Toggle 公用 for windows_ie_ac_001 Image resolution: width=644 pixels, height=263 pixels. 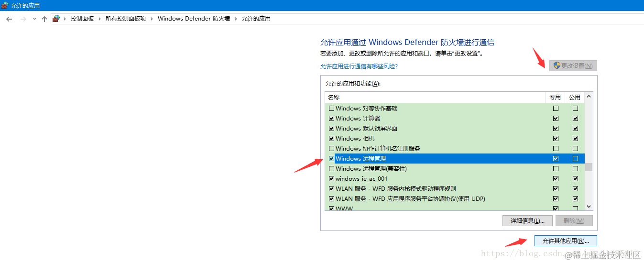tap(575, 179)
